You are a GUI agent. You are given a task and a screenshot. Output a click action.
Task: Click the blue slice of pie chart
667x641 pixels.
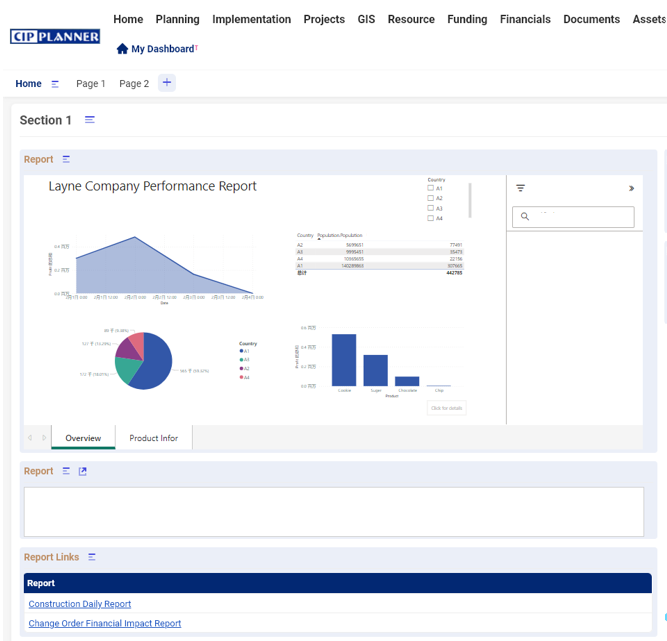coord(153,367)
